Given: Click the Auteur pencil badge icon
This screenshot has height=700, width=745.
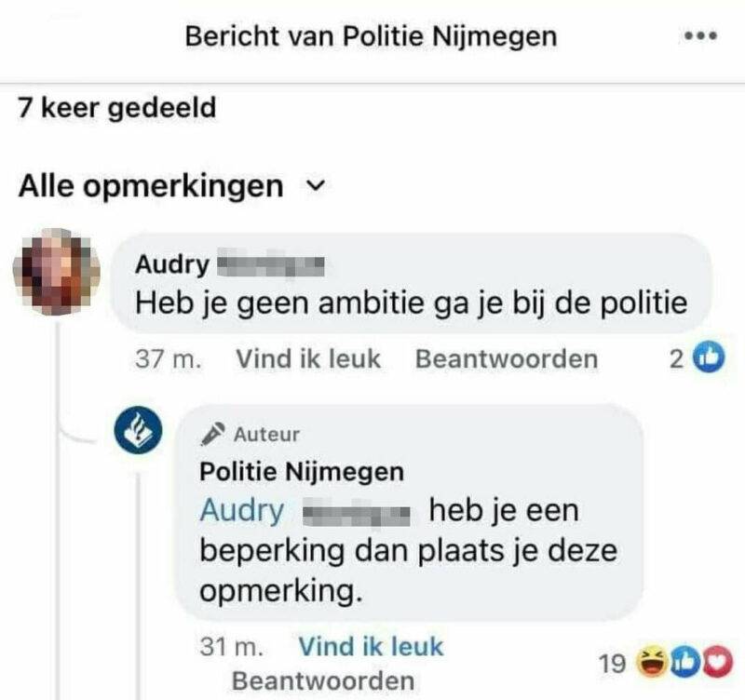Looking at the screenshot, I should [x=215, y=434].
